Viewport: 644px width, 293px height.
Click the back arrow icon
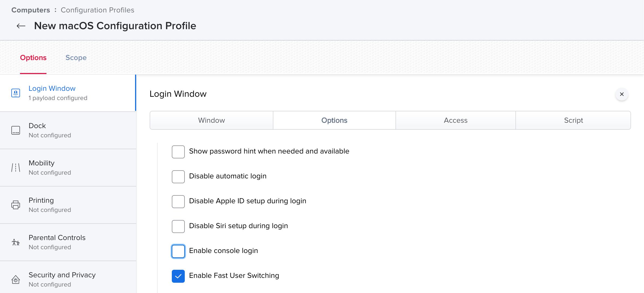(21, 26)
